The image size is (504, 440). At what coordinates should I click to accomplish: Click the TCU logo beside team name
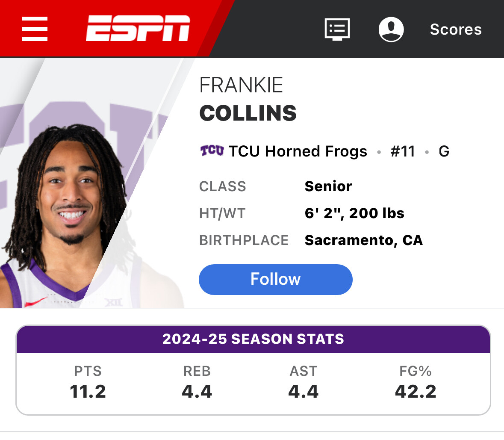(x=212, y=151)
